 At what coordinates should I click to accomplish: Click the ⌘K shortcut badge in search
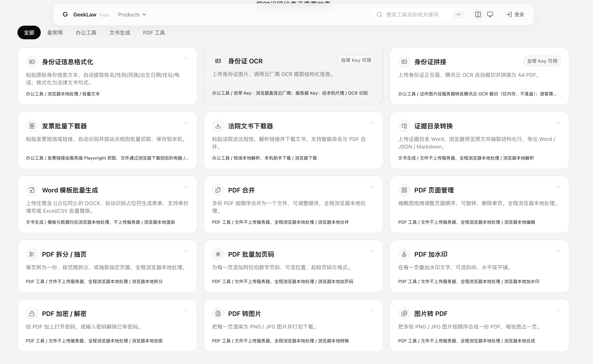tap(458, 14)
